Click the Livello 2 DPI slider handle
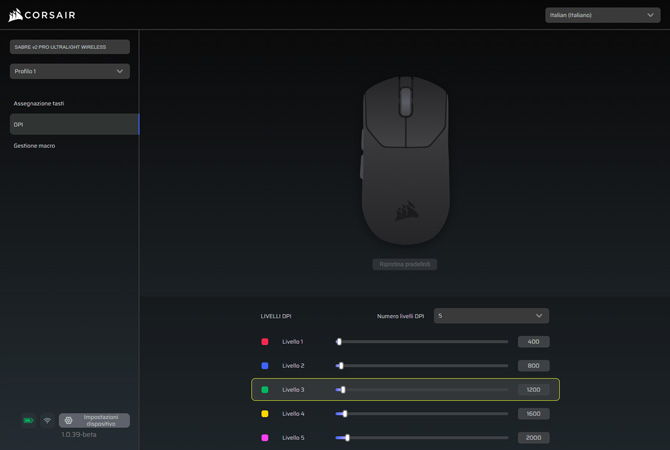 tap(341, 366)
